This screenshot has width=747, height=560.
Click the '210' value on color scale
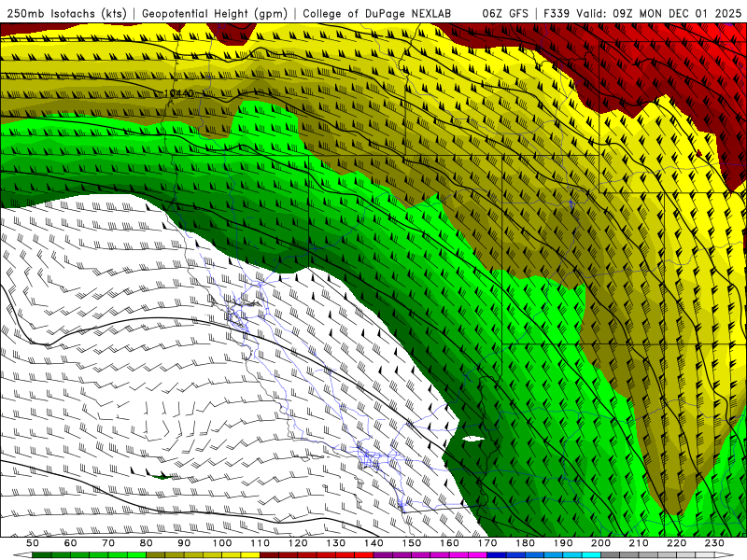pos(639,543)
